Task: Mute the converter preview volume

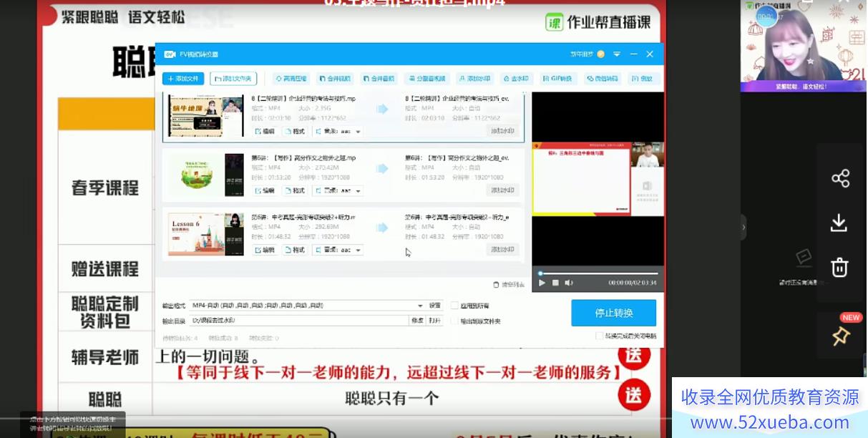Action: (x=568, y=283)
